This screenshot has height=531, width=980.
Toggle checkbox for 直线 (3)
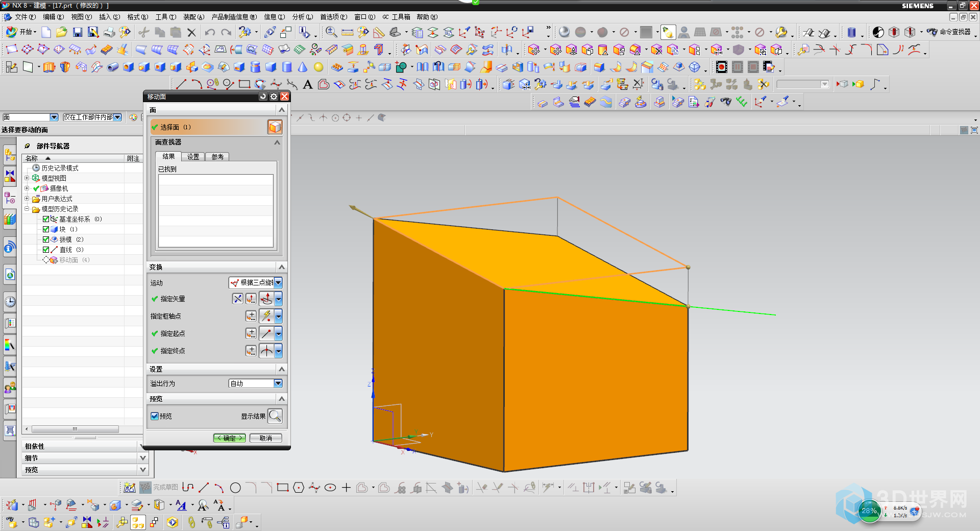(46, 250)
